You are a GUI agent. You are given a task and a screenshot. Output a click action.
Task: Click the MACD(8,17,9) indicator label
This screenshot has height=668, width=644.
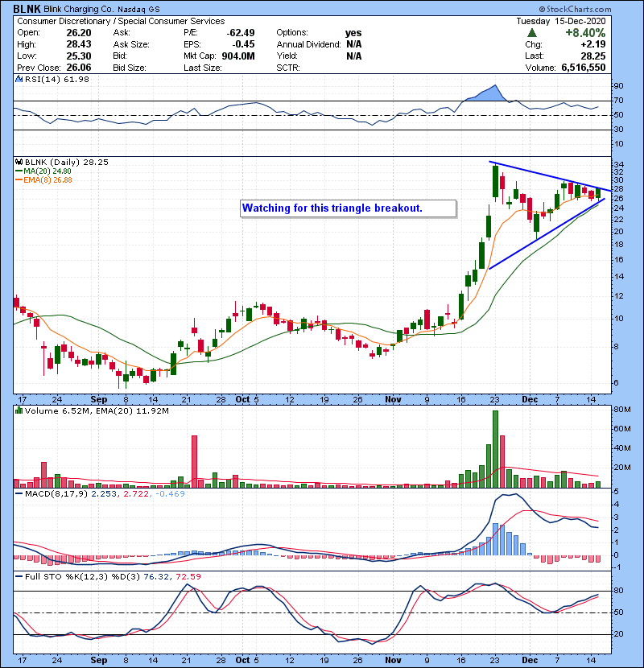coord(56,494)
